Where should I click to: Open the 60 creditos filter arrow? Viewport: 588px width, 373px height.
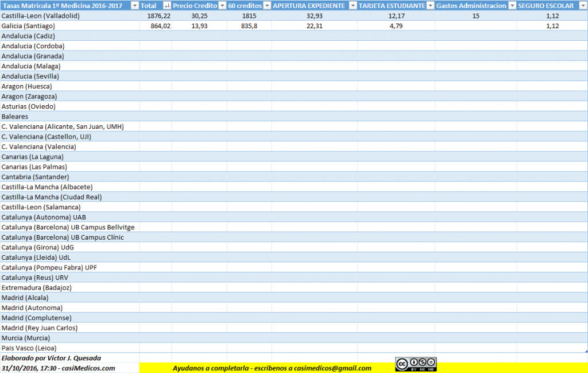(x=266, y=6)
